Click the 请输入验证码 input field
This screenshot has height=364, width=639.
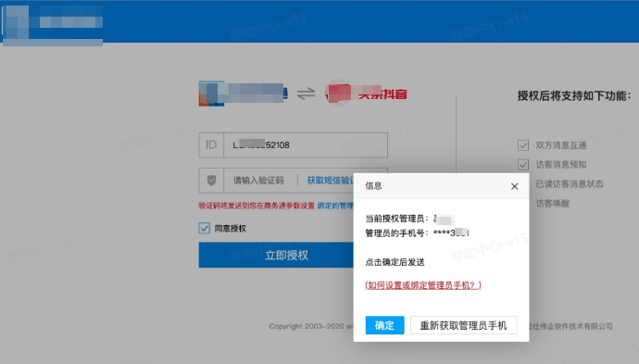258,181
